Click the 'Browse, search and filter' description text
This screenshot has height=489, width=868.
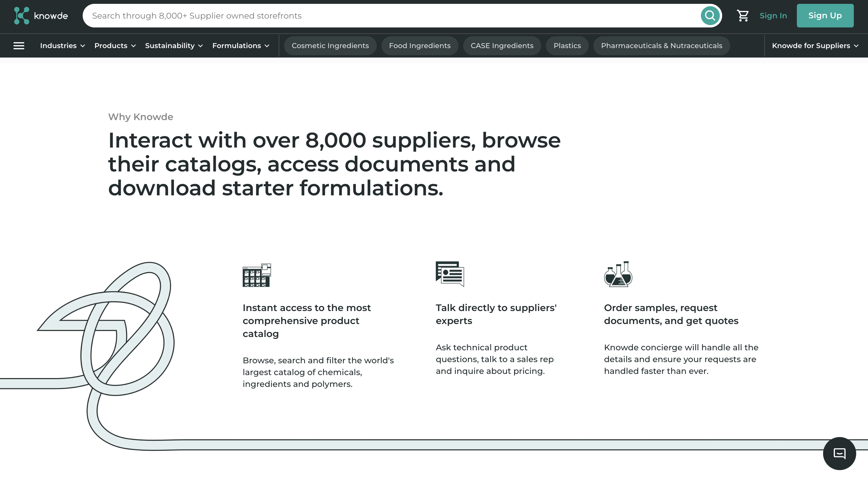(318, 372)
